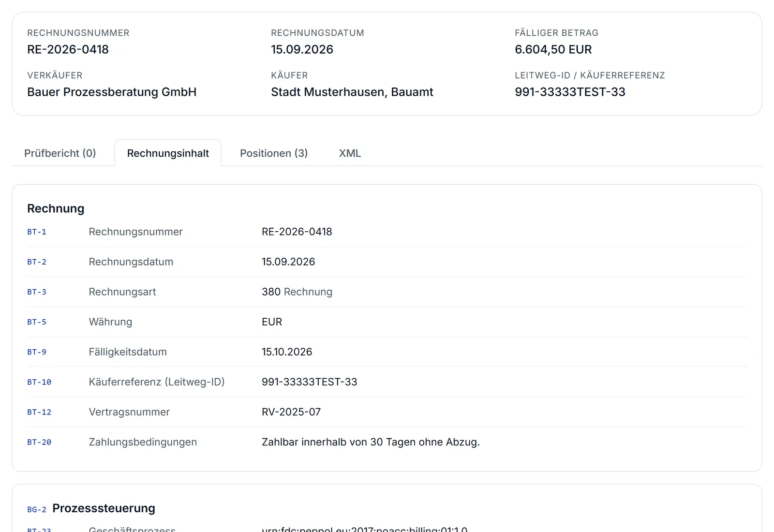774x532 pixels.
Task: Click the Zahlungsbedingungen label
Action: pos(143,442)
